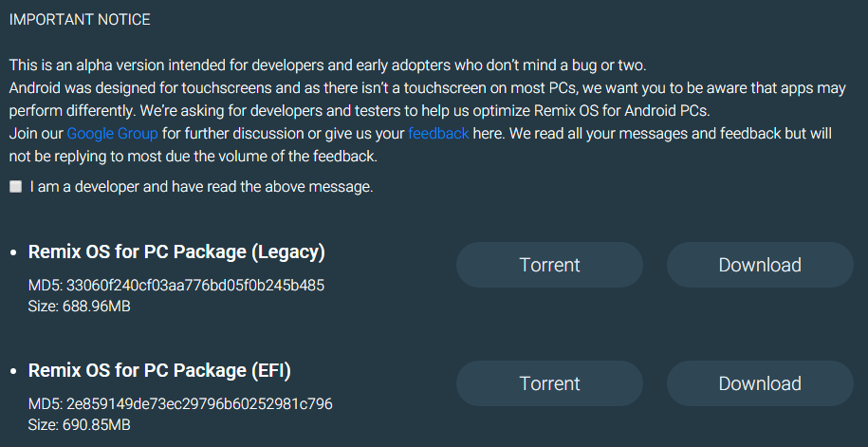Click the bullet beside the EFI package
This screenshot has height=447, width=868.
pos(13,372)
